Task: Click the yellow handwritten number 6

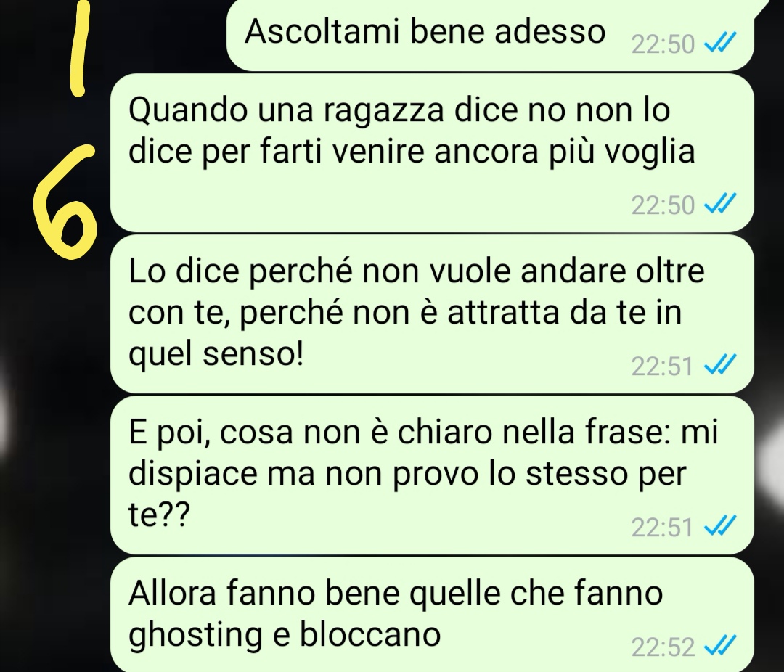Action: point(65,202)
